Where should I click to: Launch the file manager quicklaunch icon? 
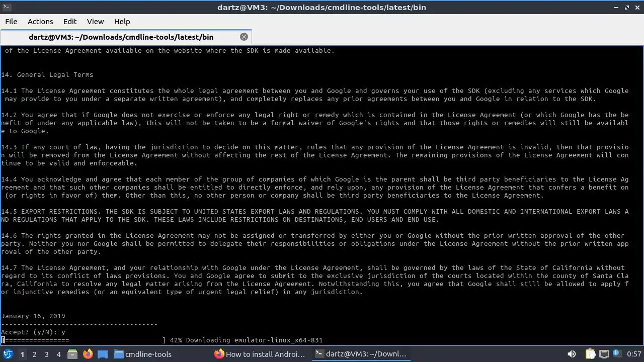pyautogui.click(x=72, y=354)
